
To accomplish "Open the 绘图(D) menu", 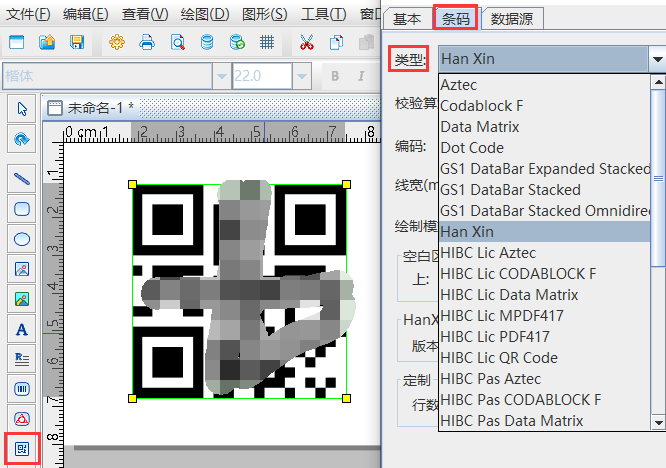I will (x=205, y=14).
